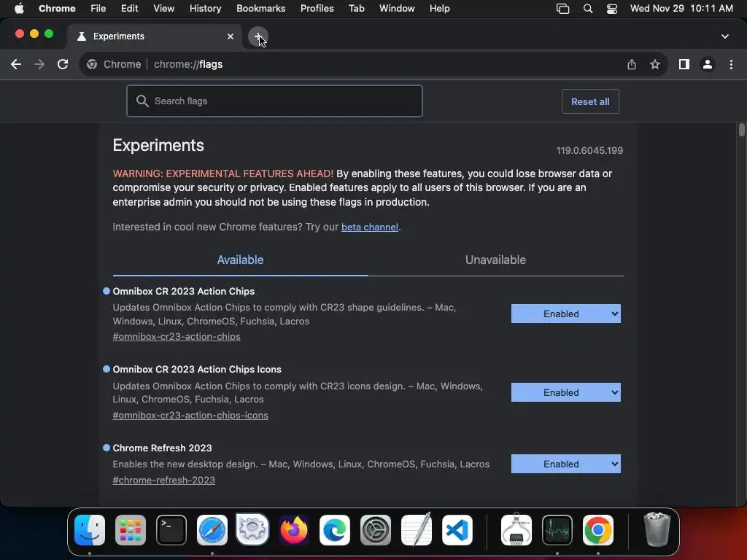Reload the chrome://flags page
747x560 pixels.
[x=63, y=64]
